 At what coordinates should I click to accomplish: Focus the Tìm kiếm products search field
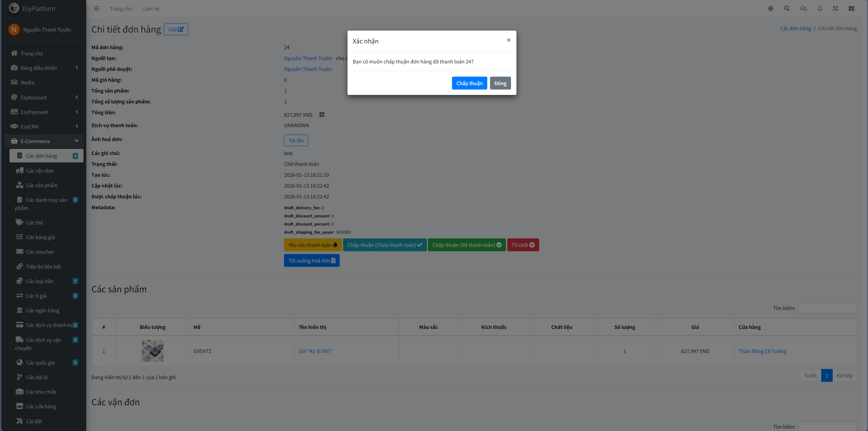[x=827, y=308]
